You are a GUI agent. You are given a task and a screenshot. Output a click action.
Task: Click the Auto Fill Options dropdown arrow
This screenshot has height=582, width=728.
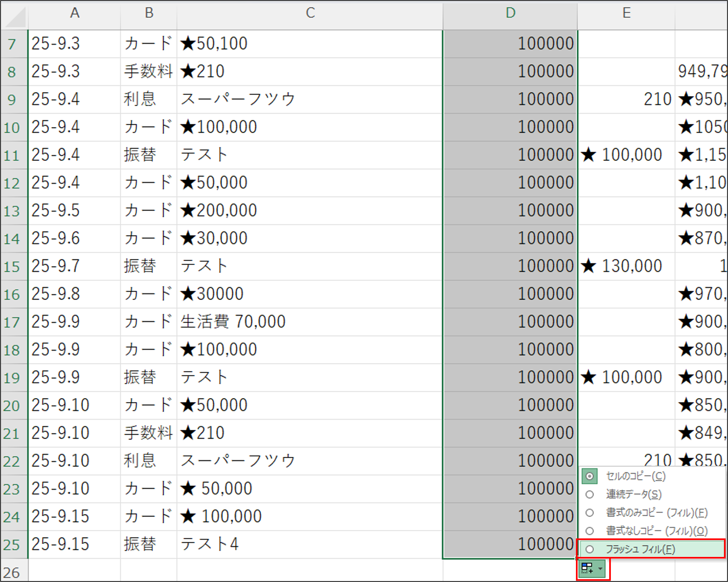tap(600, 568)
